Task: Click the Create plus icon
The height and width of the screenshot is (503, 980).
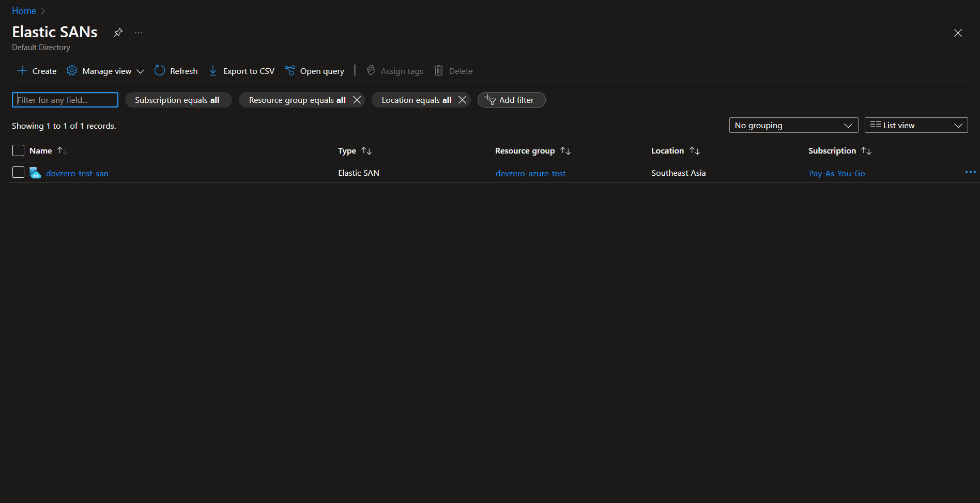Action: (x=22, y=70)
